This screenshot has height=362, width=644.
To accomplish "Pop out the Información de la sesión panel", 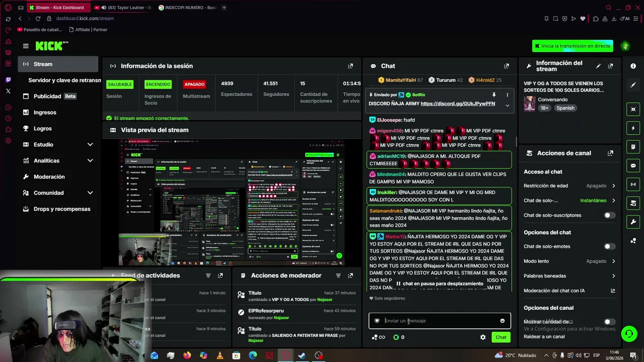I will click(351, 66).
